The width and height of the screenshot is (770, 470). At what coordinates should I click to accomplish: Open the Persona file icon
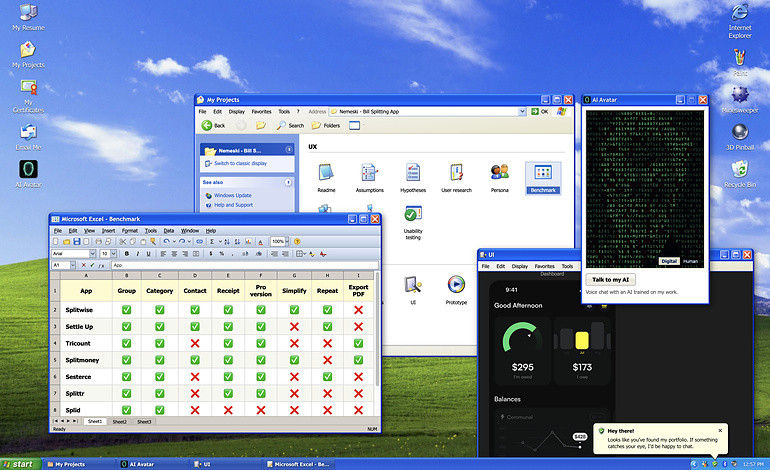[x=499, y=177]
